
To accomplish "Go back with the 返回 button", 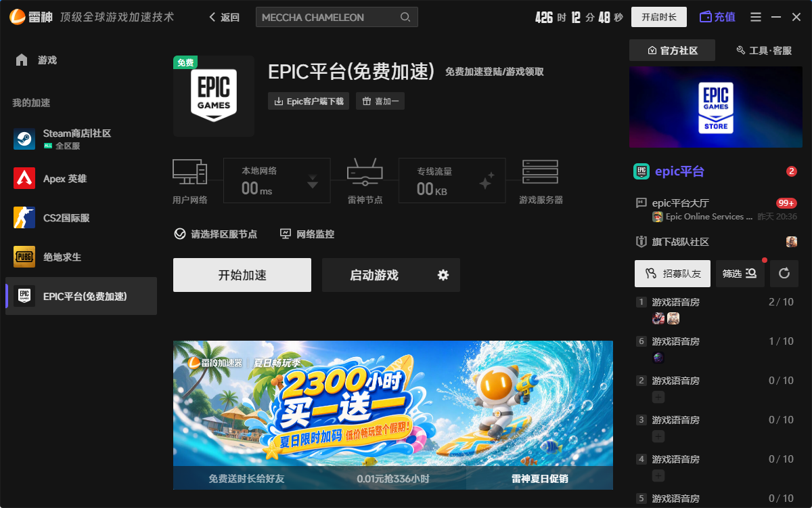I will tap(225, 18).
